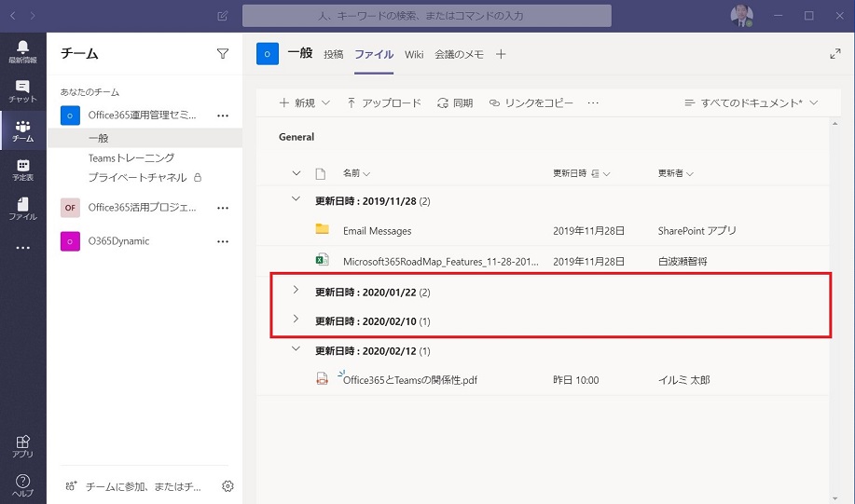
Task: Open the Teamsトレーニング channel
Action: coord(131,158)
